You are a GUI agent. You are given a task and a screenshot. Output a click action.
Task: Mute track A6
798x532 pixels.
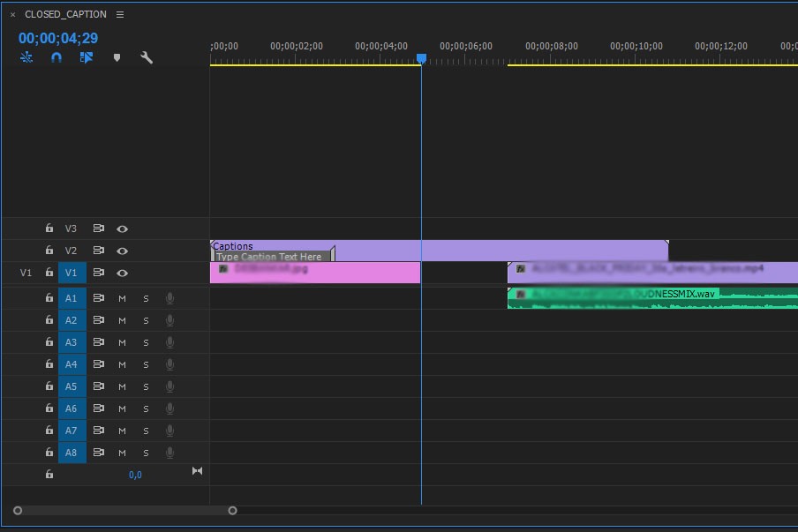(122, 408)
